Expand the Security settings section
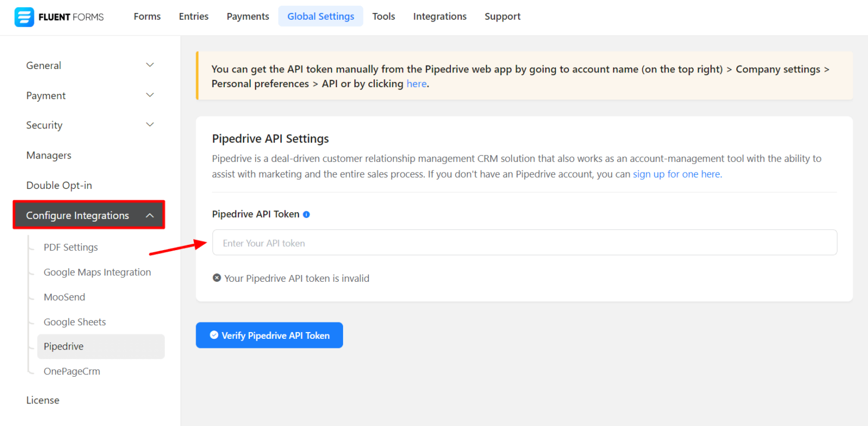The height and width of the screenshot is (426, 868). [89, 125]
